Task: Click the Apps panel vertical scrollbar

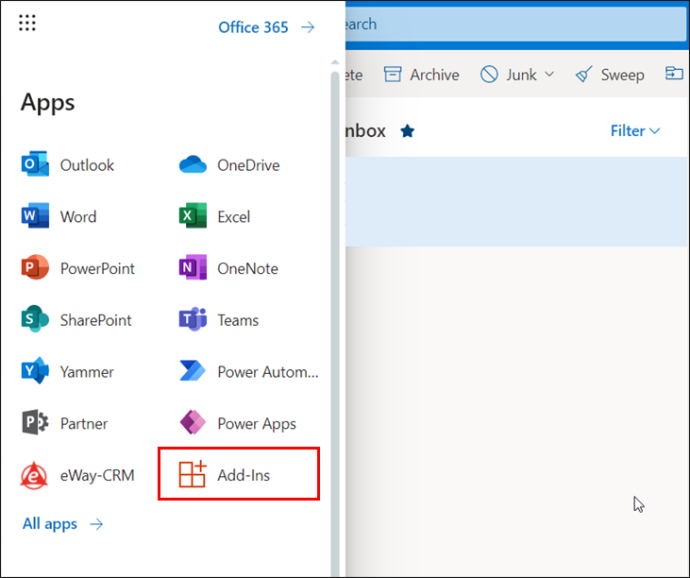Action: pos(335,324)
